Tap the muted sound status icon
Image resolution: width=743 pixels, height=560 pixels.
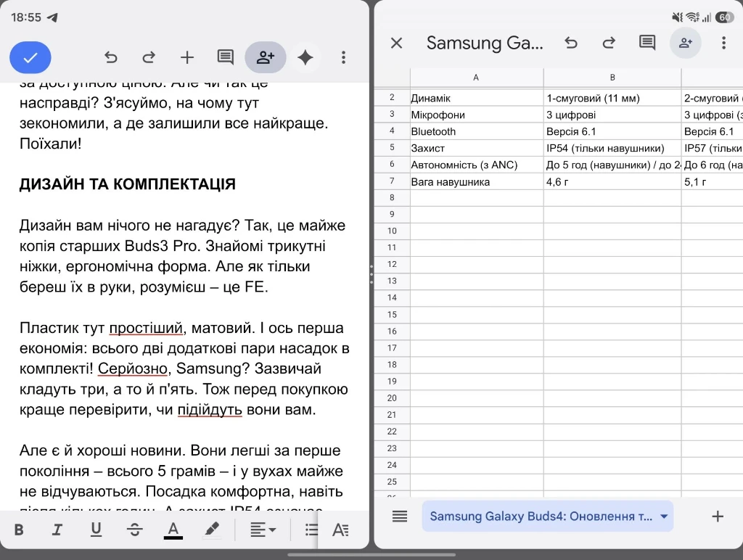point(677,17)
